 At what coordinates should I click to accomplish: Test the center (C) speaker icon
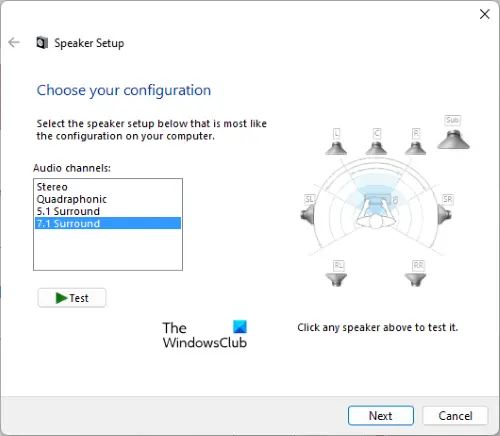point(376,148)
